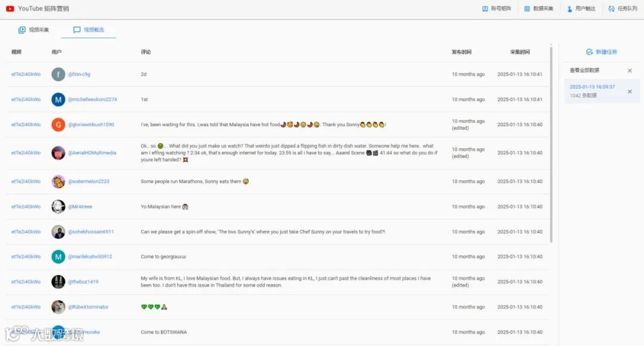Open the 任务队列 task queue
644x346 pixels.
pyautogui.click(x=623, y=8)
